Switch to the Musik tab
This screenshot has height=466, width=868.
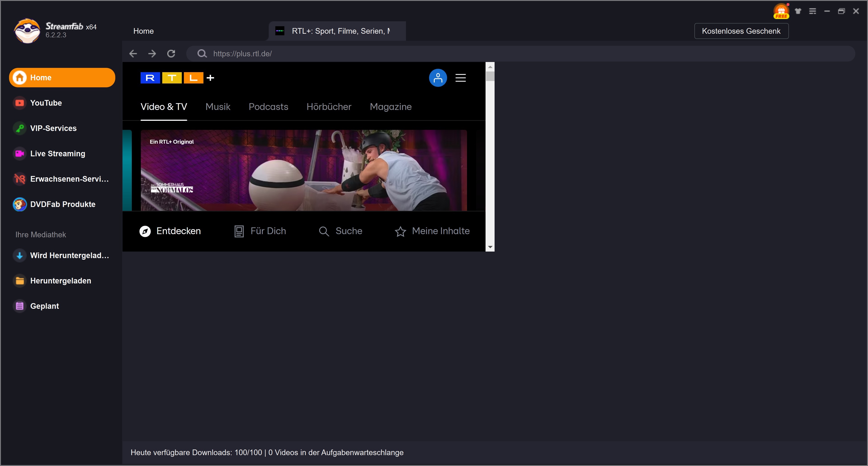point(218,107)
